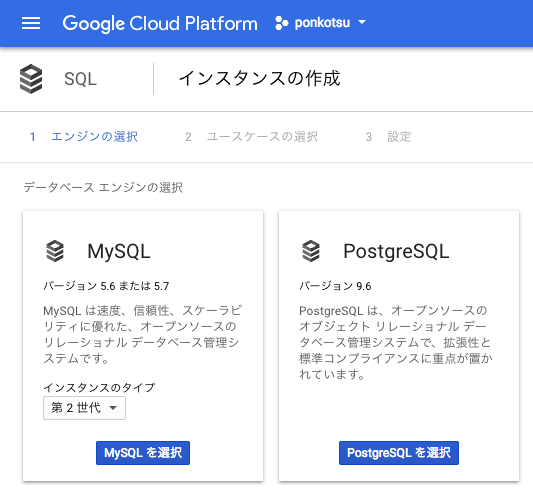Click the project hexagon icon beside ponkotsu
Screen dimensions: 533x494
(281, 23)
